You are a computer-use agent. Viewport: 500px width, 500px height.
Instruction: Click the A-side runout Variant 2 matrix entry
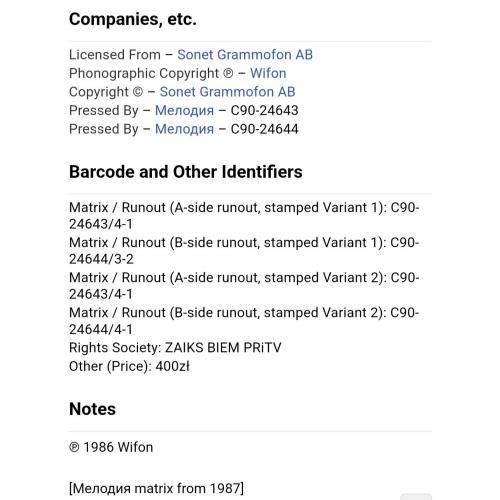pyautogui.click(x=244, y=286)
